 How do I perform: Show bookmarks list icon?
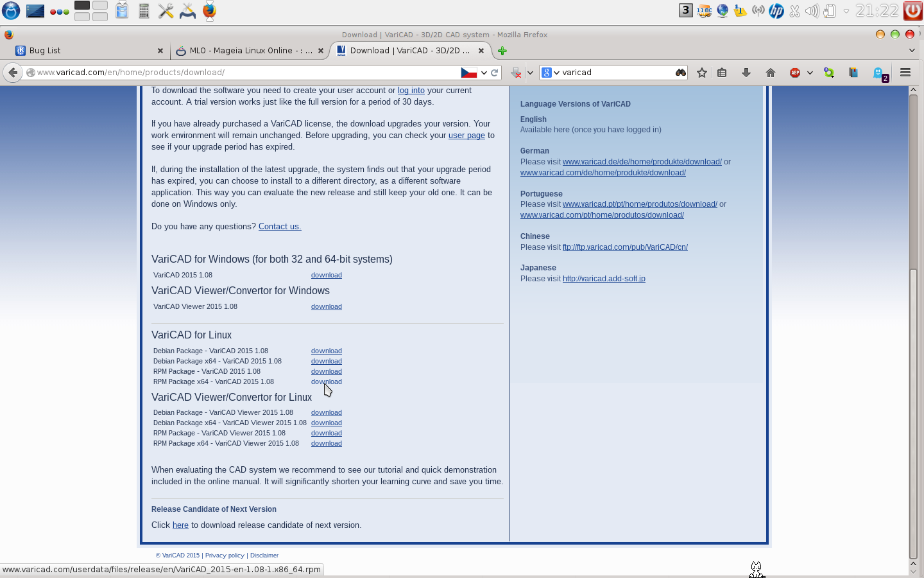coord(722,73)
